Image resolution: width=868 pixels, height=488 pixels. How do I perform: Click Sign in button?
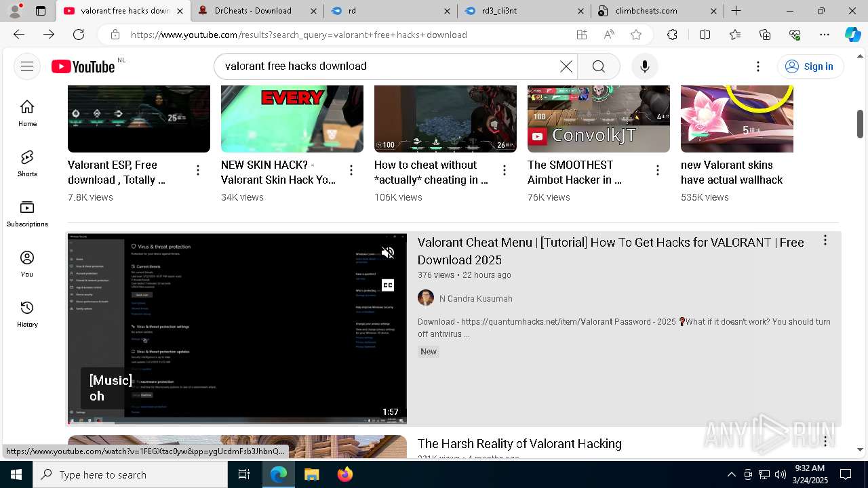810,66
